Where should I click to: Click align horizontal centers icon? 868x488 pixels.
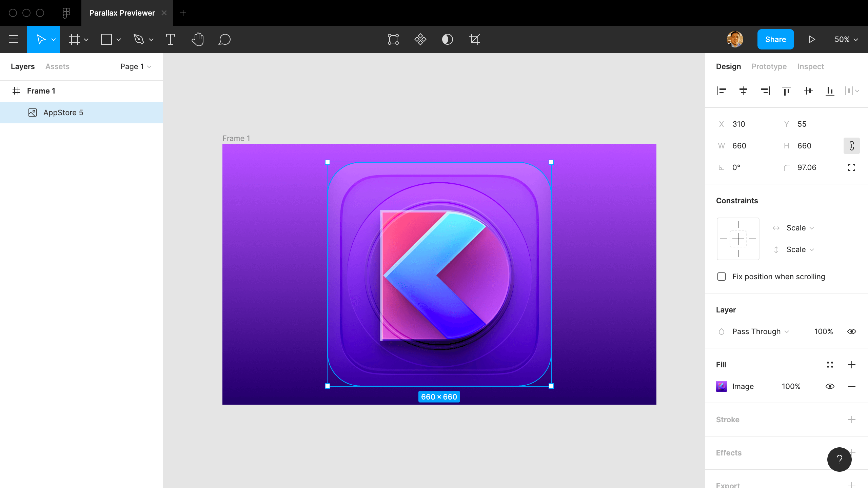click(743, 91)
